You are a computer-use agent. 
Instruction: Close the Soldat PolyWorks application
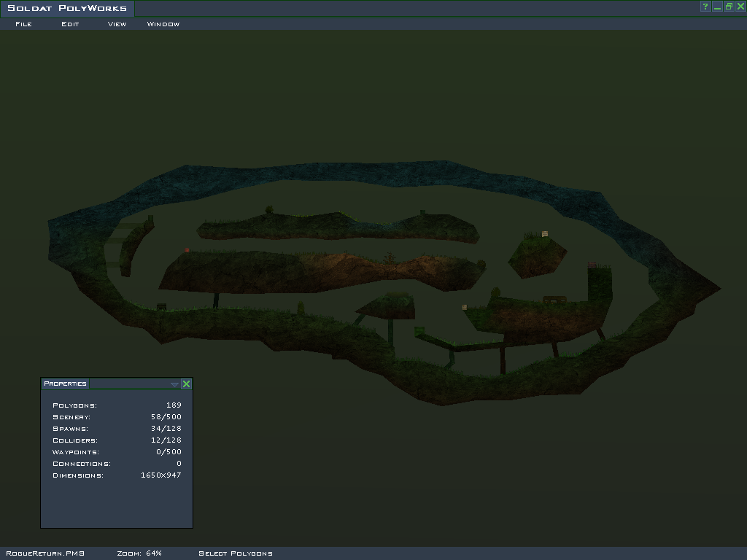point(740,7)
